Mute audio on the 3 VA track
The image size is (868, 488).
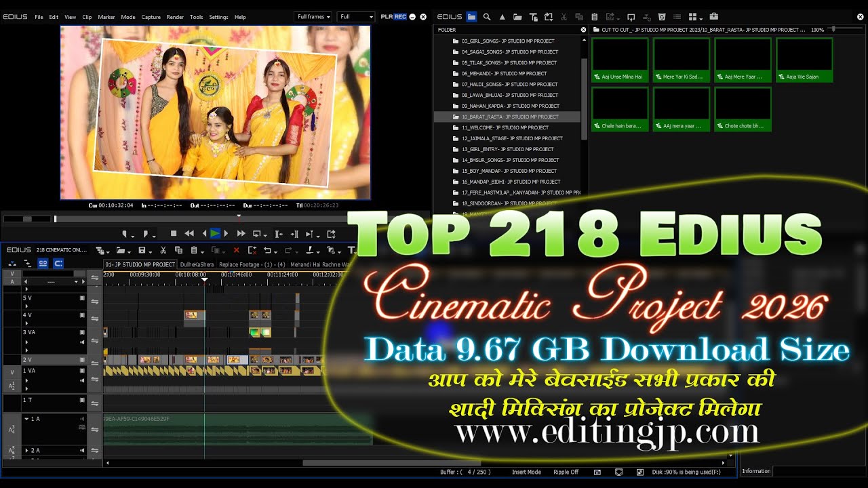pyautogui.click(x=82, y=342)
